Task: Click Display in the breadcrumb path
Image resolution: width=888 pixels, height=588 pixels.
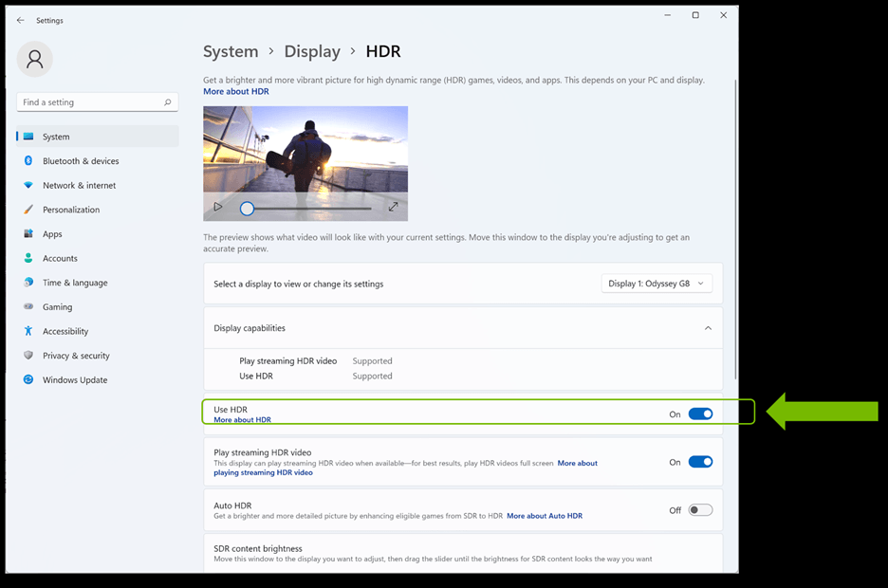Action: tap(312, 51)
